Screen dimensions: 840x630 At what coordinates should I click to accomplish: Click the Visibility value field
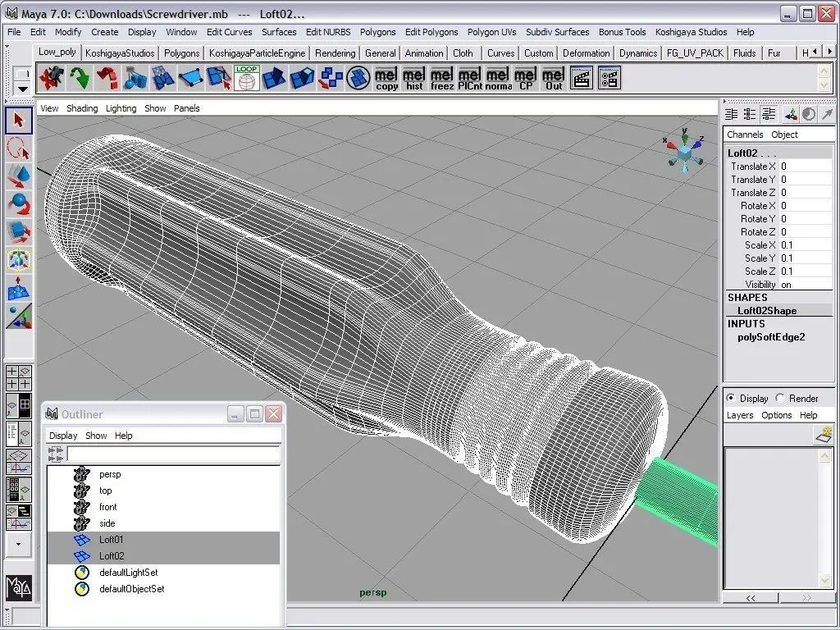click(x=806, y=285)
